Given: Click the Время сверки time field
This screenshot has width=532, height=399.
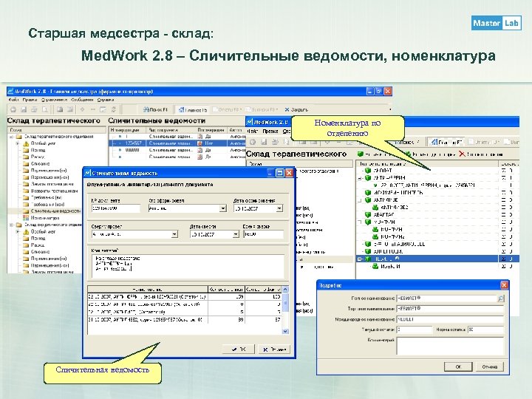Looking at the screenshot, I should click(263, 234).
